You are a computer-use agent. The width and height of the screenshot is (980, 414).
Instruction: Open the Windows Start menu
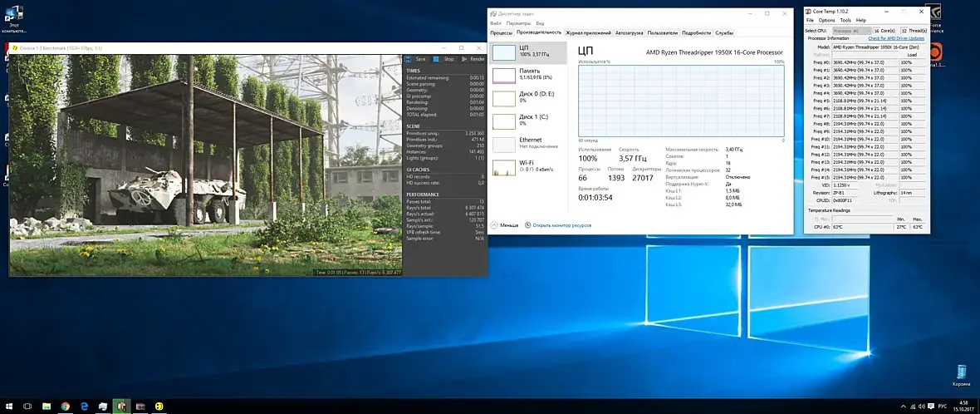point(9,407)
